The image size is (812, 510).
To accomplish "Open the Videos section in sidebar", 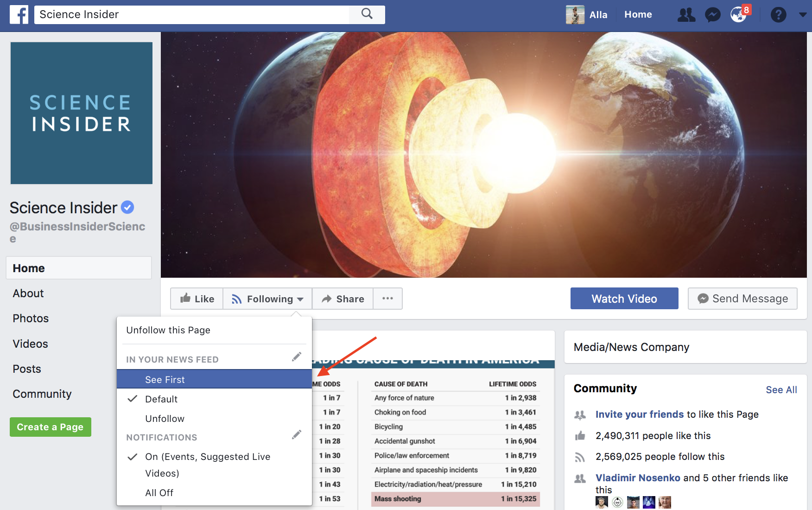I will (30, 344).
